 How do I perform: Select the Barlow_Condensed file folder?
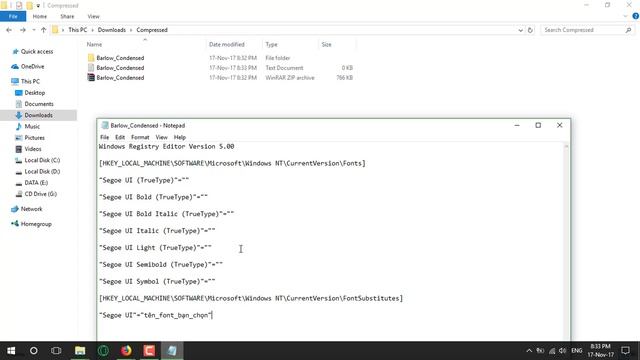(x=120, y=58)
